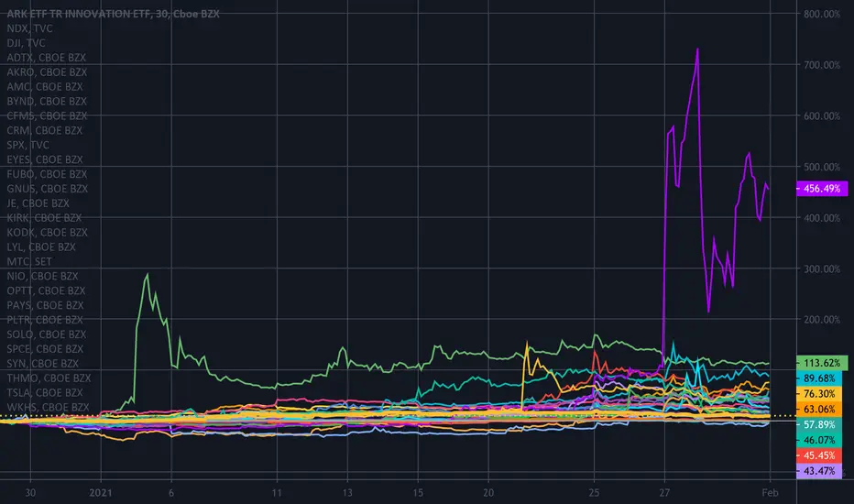Screen dimensions: 854x504
Task: Select the NDX, TVC legend entry
Action: click(29, 28)
